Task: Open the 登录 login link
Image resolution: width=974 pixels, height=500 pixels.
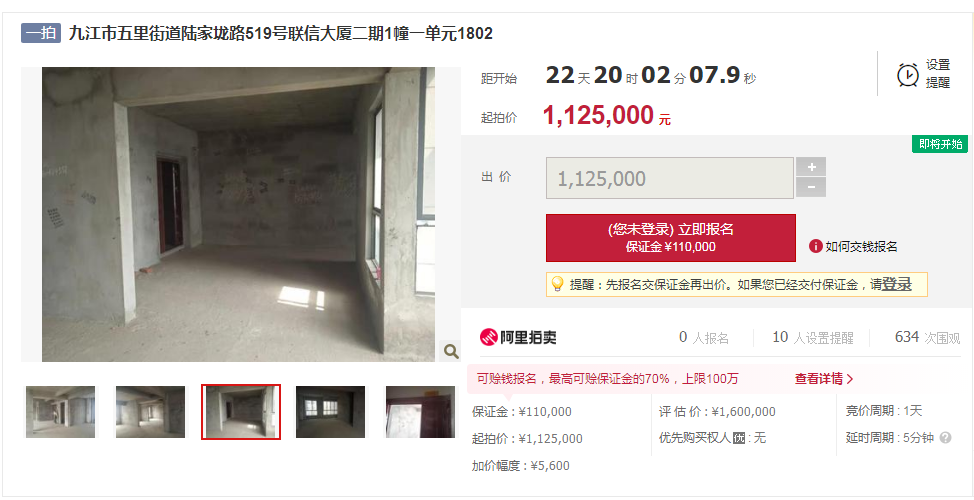Action: (897, 284)
